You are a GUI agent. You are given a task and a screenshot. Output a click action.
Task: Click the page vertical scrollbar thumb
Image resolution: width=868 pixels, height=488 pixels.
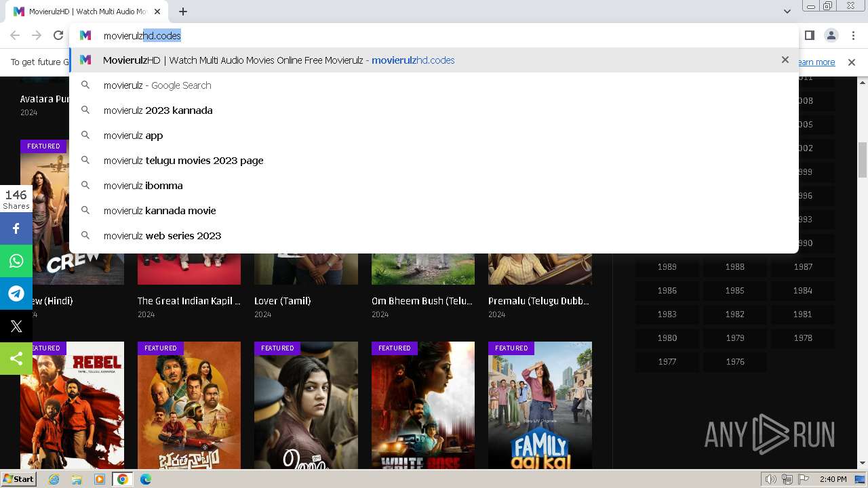(863, 159)
